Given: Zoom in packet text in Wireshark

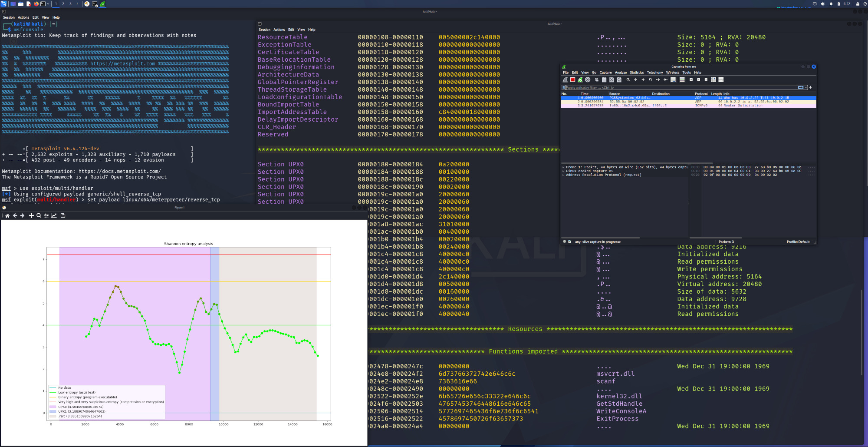Looking at the screenshot, I should (691, 79).
